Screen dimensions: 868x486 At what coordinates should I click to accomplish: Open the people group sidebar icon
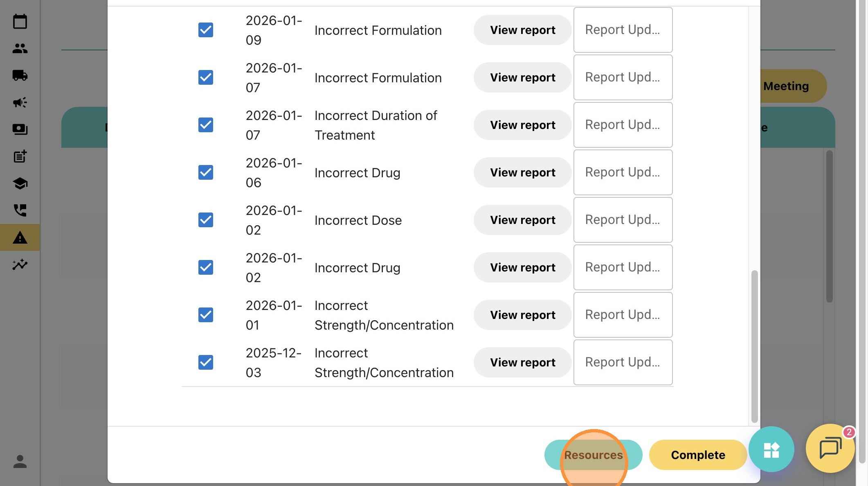click(x=20, y=48)
